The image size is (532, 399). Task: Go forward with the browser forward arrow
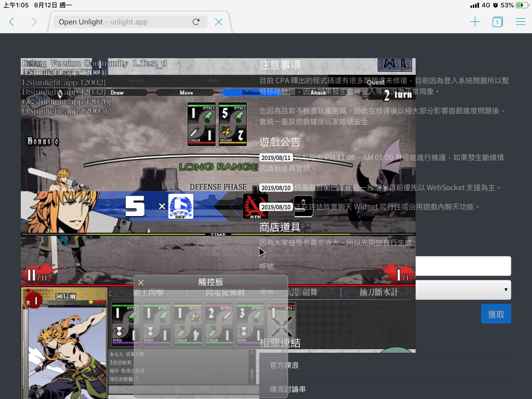[34, 22]
